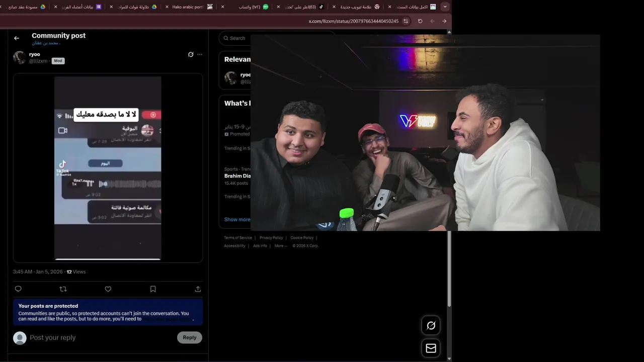Screen dimensions: 644x362
Task: Click the Show more trends link
Action: [x=237, y=219]
